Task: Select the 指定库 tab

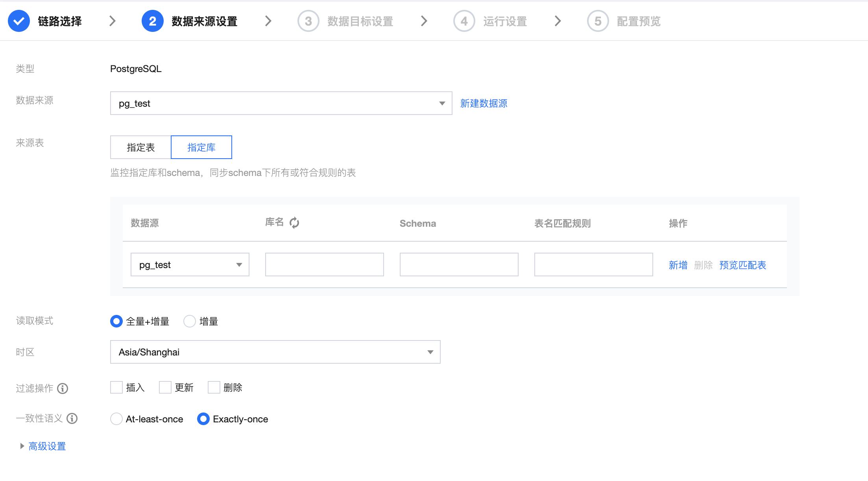Action: 201,147
